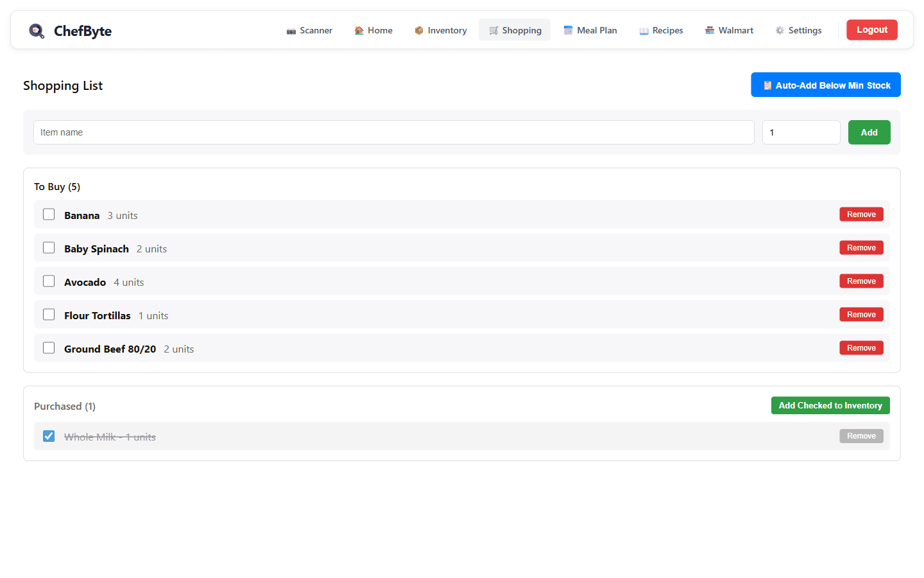The image size is (924, 578).
Task: Focus the Item name input field
Action: pyautogui.click(x=393, y=132)
